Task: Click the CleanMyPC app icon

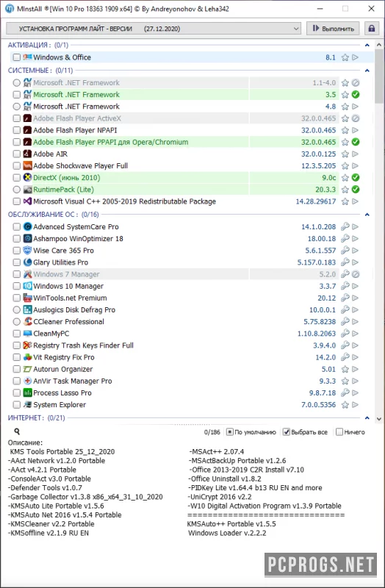Action: [x=27, y=334]
